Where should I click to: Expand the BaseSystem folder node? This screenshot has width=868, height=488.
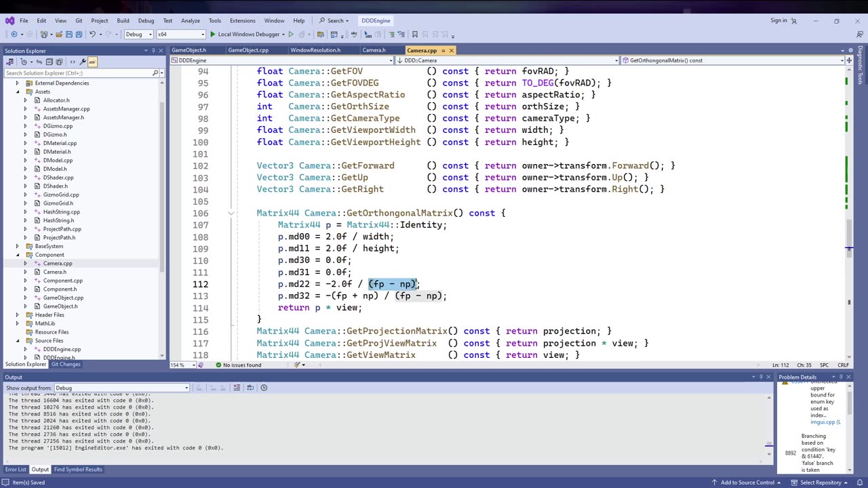coord(18,246)
